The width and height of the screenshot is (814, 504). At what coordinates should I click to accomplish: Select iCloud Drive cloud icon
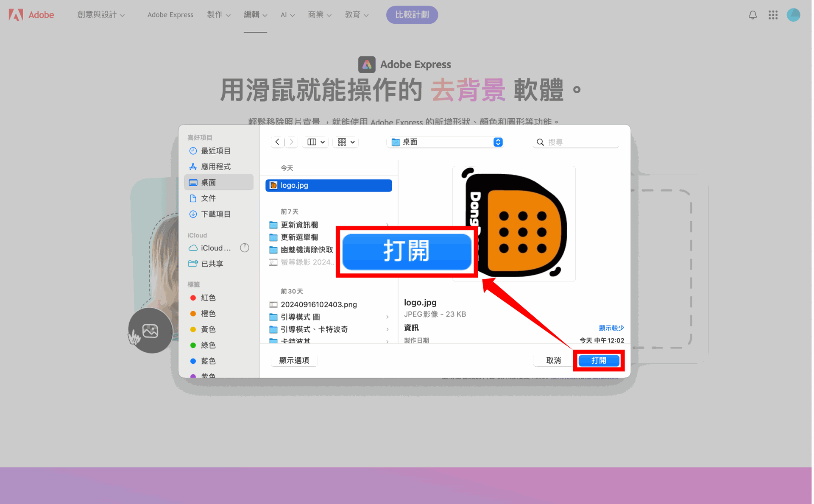[x=193, y=248]
